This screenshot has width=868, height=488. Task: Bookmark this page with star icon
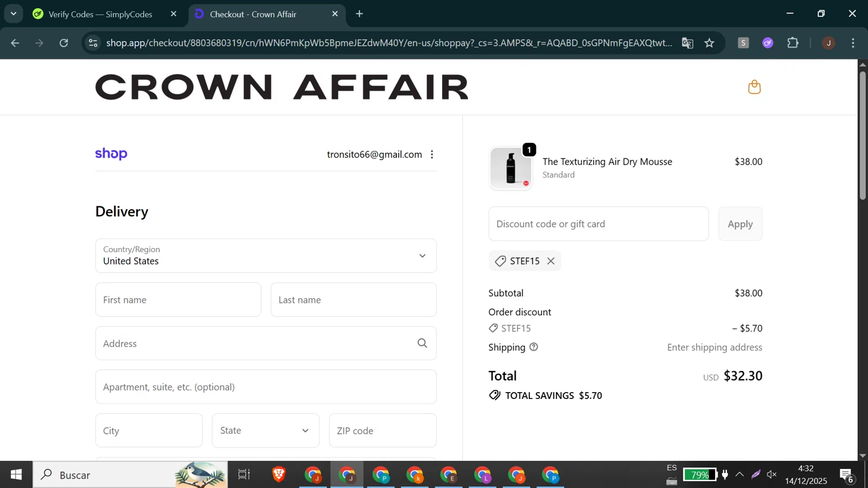point(709,43)
